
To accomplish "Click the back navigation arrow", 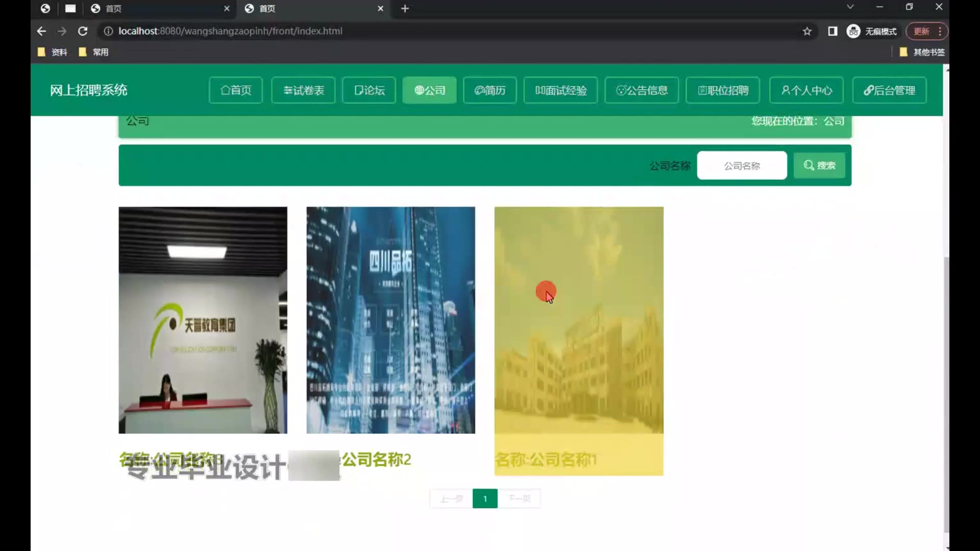I will coord(41,31).
